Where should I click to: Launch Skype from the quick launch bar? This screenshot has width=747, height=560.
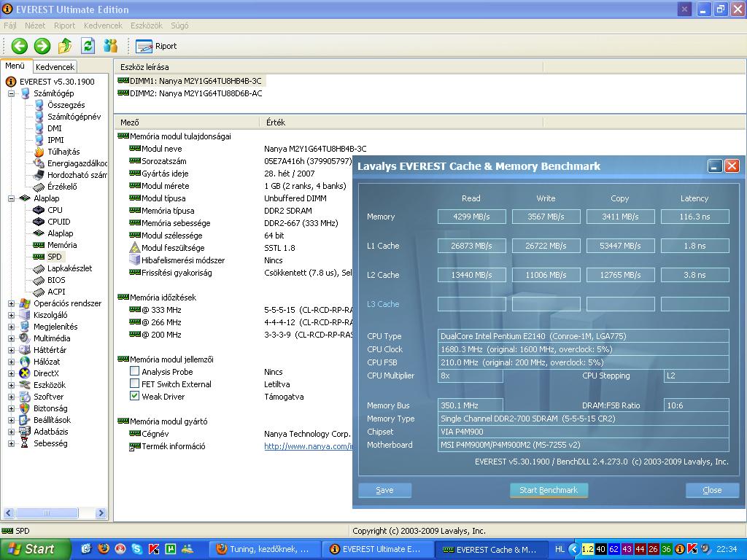(x=136, y=549)
